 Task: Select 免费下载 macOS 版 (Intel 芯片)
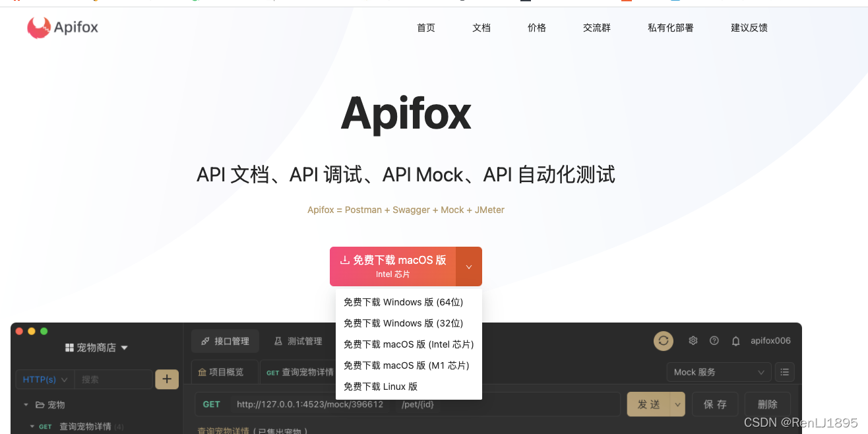pos(409,344)
